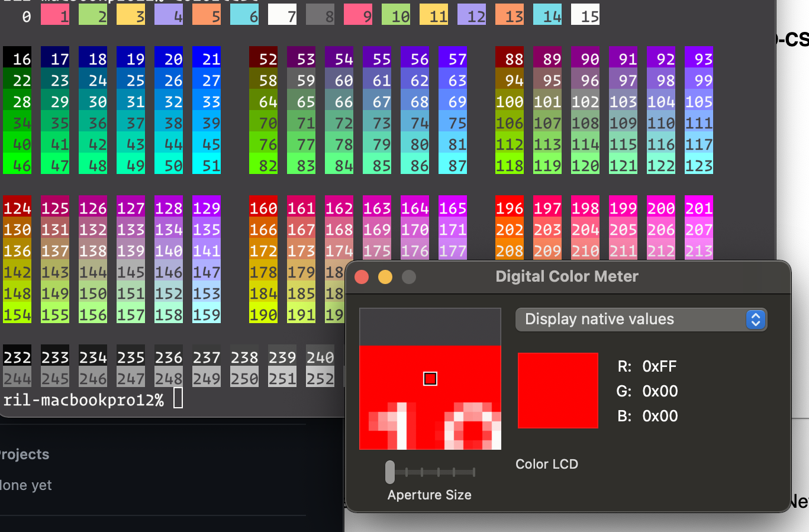Viewport: 809px width, 532px height.
Task: Click the Color LCD display label
Action: [x=546, y=465]
